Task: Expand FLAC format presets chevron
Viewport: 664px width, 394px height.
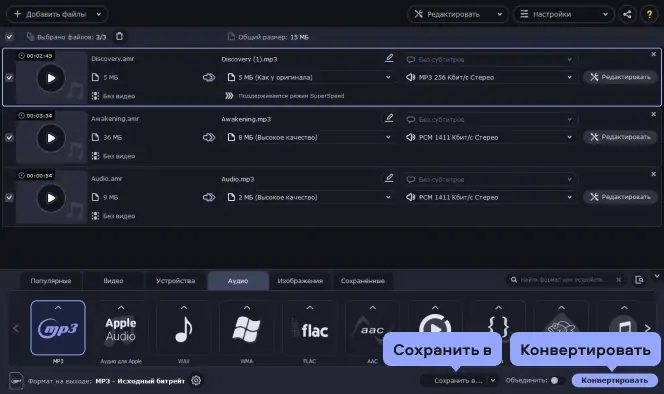Action: pos(310,308)
